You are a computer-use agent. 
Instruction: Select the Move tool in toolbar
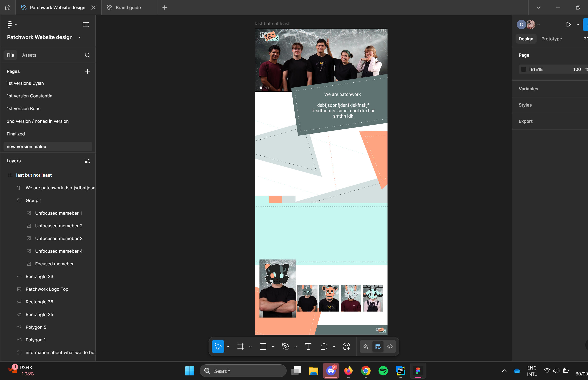pos(218,347)
